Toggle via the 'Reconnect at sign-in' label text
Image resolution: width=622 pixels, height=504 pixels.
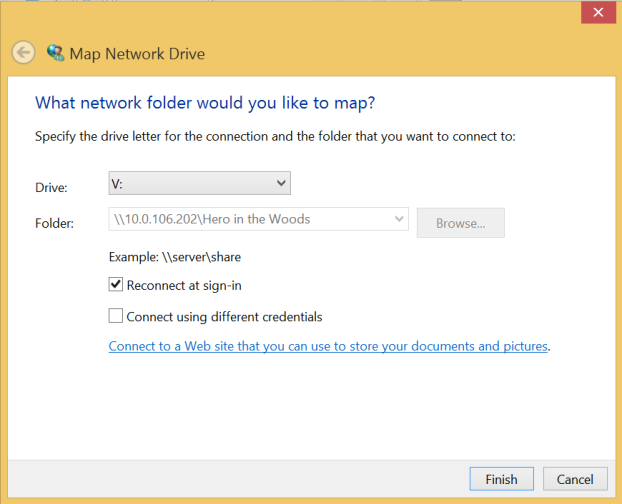pyautogui.click(x=184, y=286)
